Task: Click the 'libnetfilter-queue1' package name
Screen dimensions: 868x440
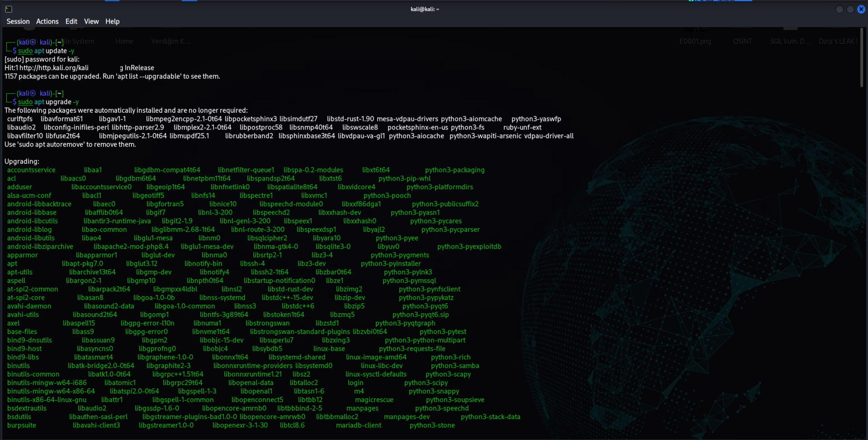Action: [x=246, y=170]
